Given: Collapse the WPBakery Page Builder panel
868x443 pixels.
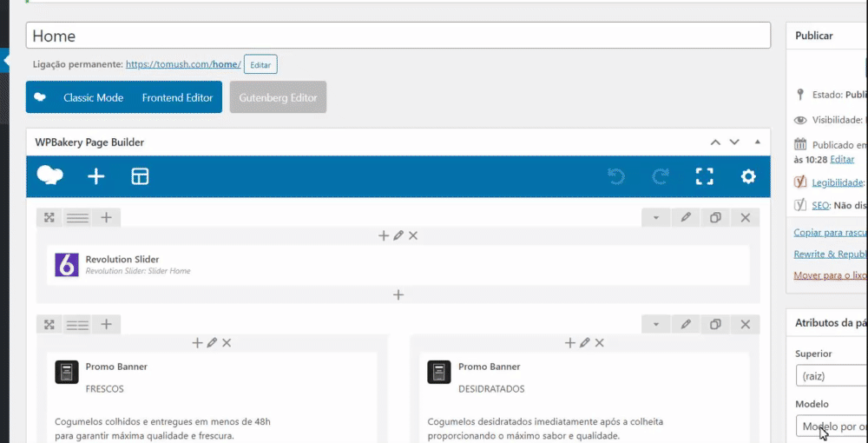Looking at the screenshot, I should tap(757, 142).
